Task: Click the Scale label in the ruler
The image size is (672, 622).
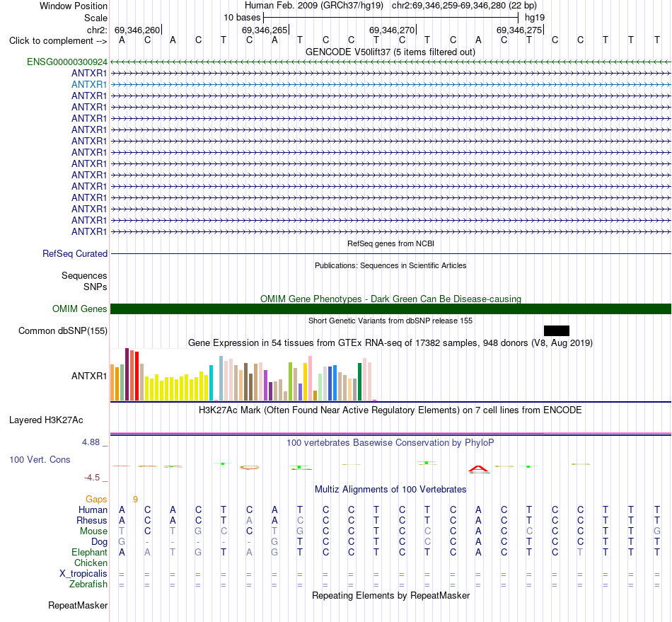Action: tap(95, 18)
